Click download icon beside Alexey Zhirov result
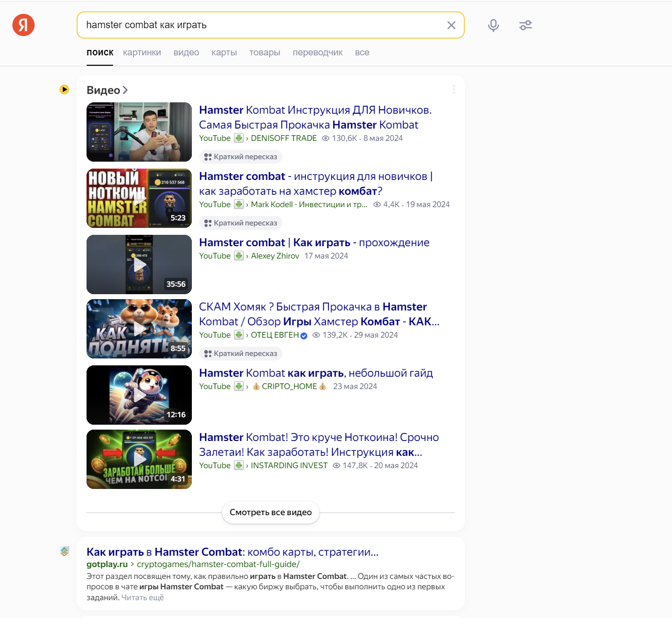 tap(239, 256)
